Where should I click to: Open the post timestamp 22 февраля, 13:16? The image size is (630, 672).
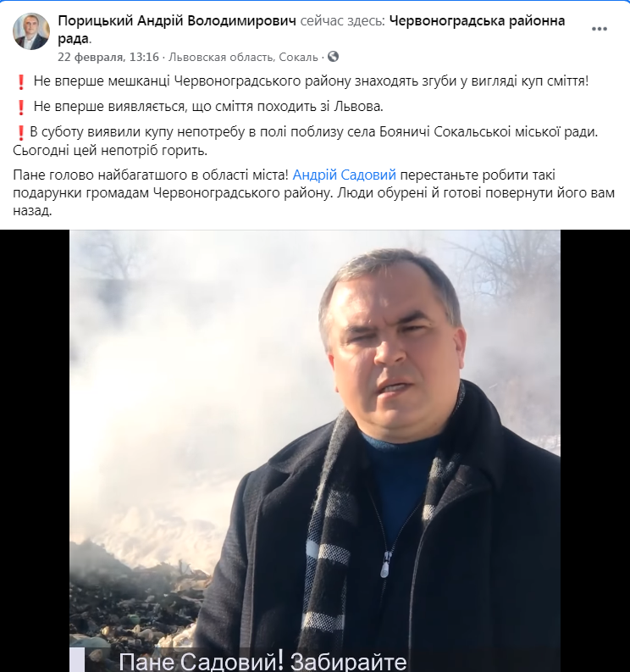coord(108,57)
